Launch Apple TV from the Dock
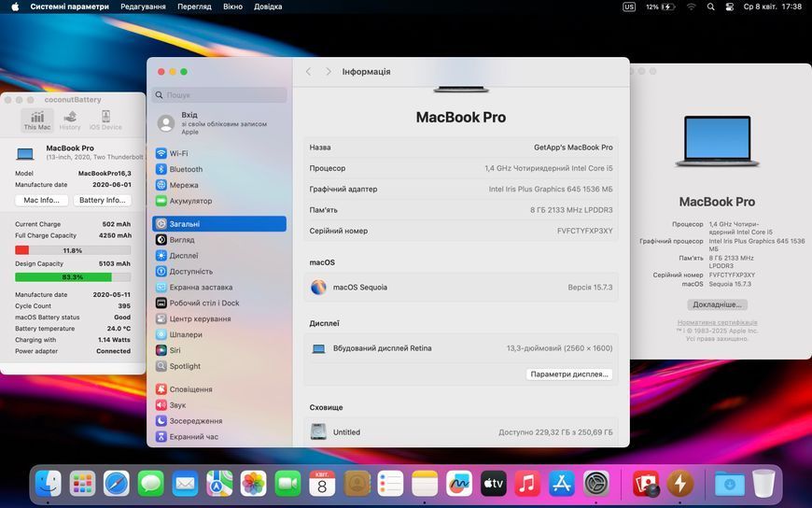The width and height of the screenshot is (812, 508). pos(493,484)
